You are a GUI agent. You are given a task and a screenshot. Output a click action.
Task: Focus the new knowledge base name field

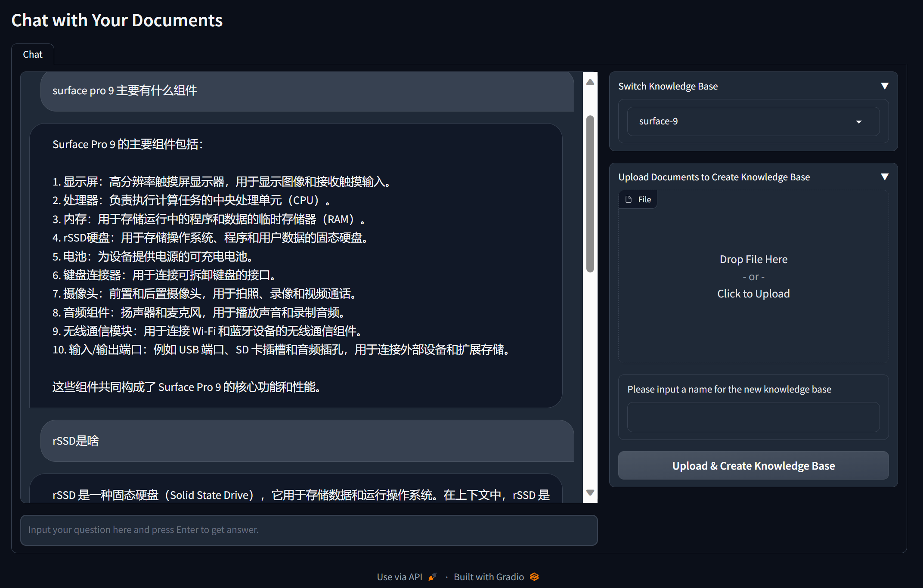753,417
